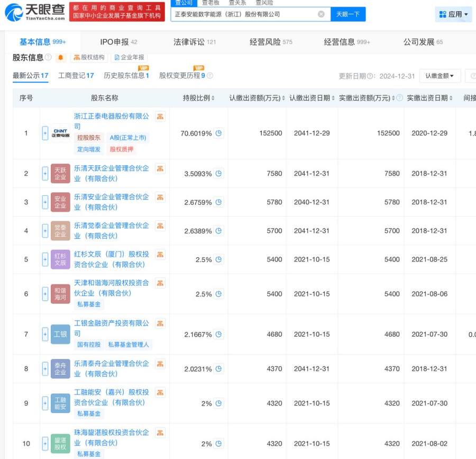The width and height of the screenshot is (476, 459).
Task: Click pie chart icon beside 3.5093%
Action: (x=218, y=174)
